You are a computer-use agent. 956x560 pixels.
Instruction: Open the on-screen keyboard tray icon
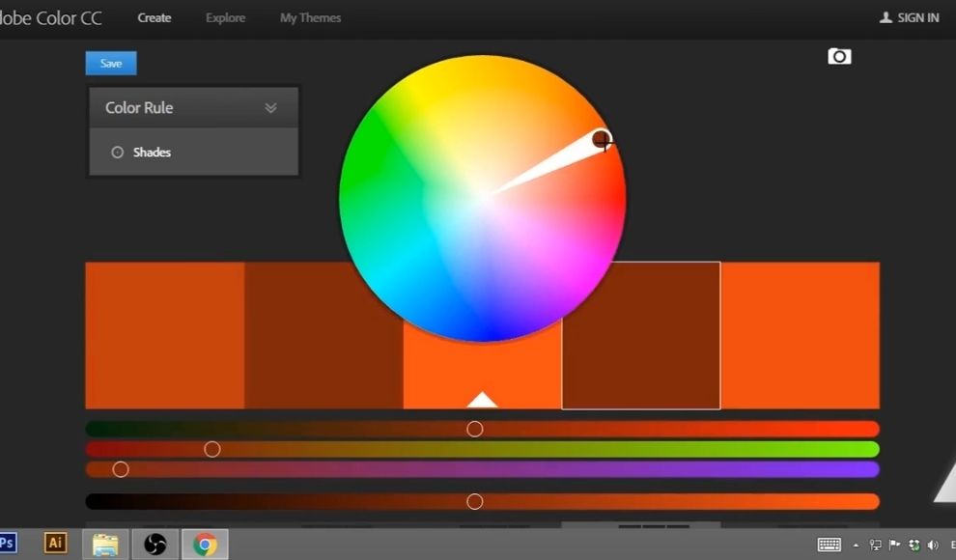(829, 545)
